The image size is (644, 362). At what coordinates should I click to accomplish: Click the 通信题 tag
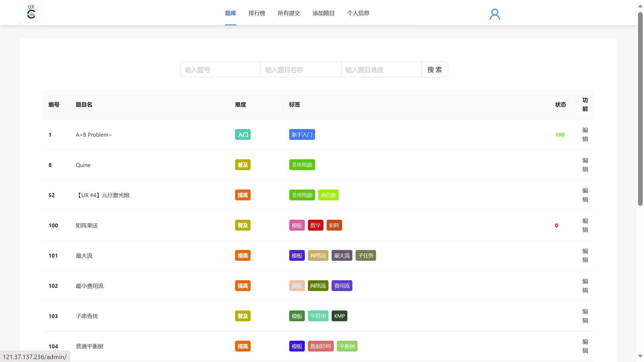[x=328, y=195]
